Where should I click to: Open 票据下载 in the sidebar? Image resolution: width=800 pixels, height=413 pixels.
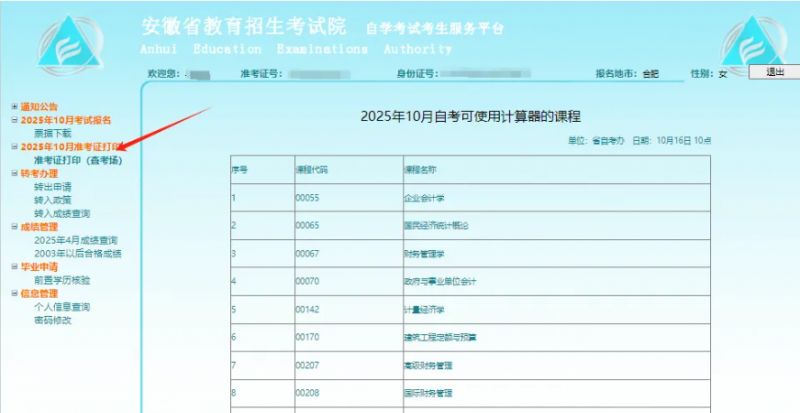pyautogui.click(x=52, y=133)
